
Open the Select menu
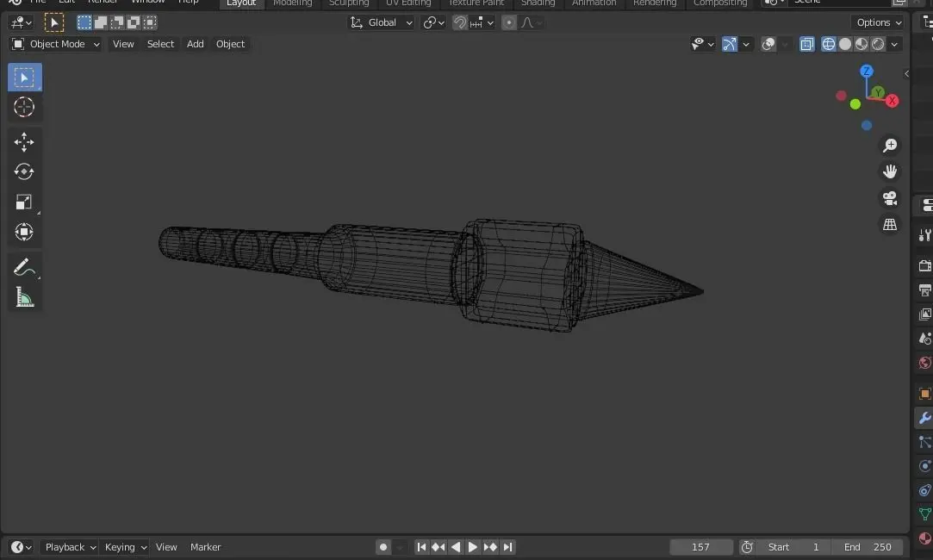(x=160, y=44)
